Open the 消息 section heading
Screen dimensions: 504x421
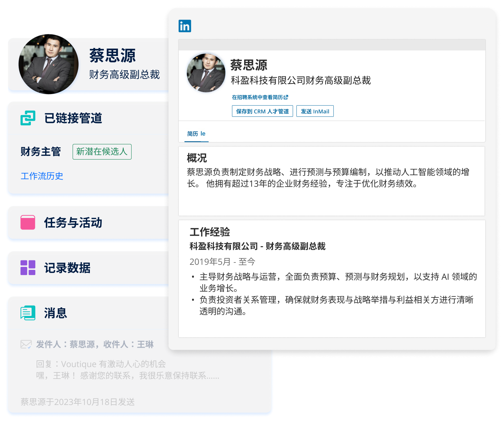(55, 313)
